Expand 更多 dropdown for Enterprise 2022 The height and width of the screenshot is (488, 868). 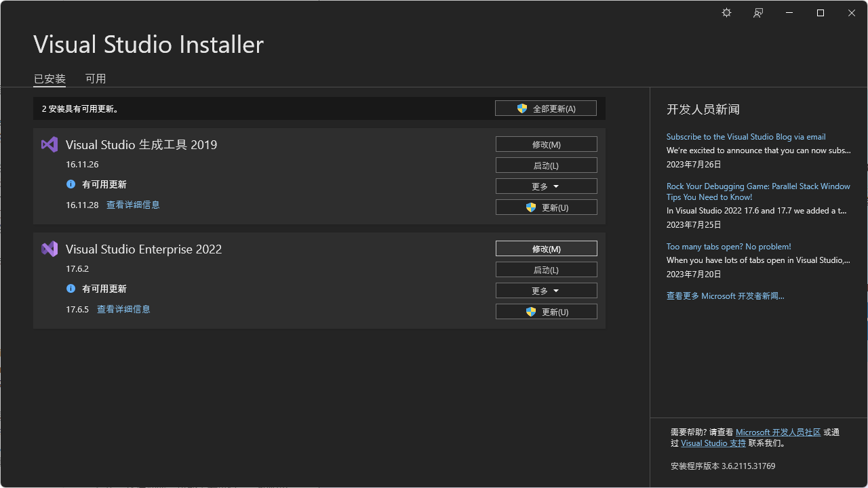[x=547, y=291]
